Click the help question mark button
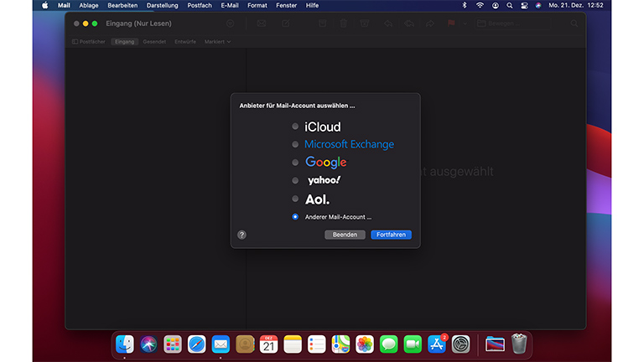The height and width of the screenshot is (362, 644). tap(241, 235)
